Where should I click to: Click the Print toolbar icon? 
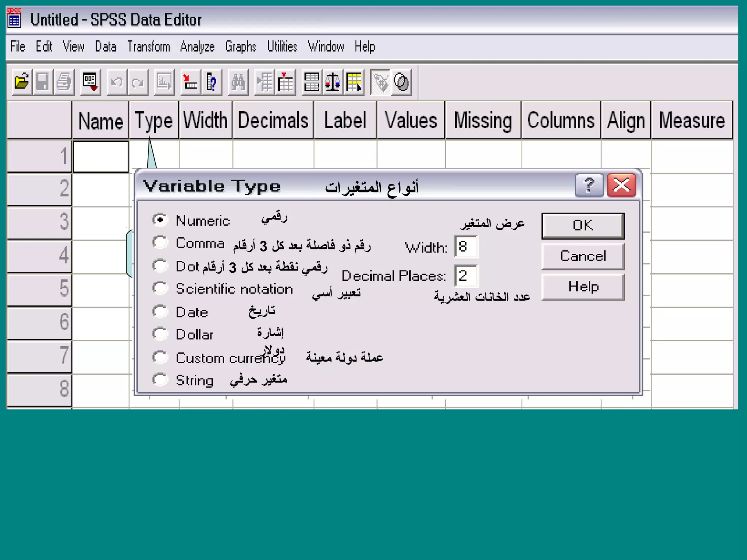click(x=64, y=82)
